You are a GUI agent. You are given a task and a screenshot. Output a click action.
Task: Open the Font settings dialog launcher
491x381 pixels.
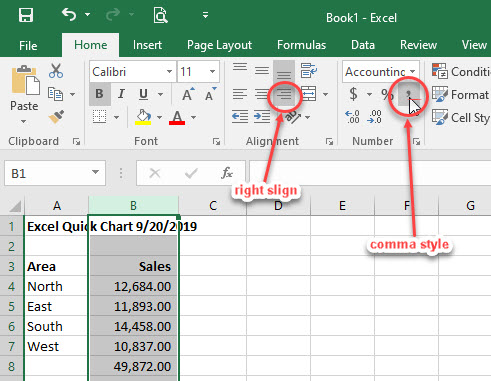[217, 142]
